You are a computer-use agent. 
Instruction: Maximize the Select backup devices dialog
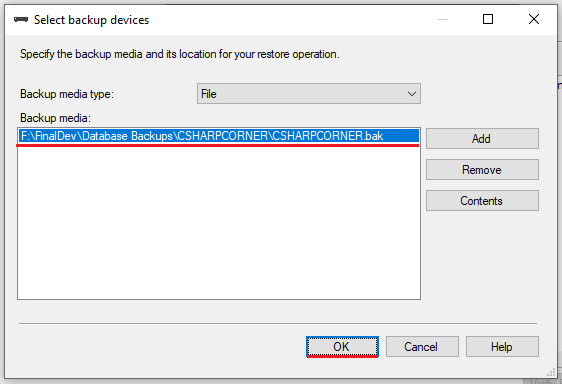point(488,19)
